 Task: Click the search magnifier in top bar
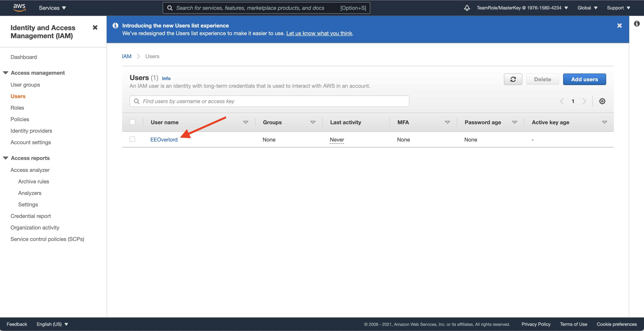[170, 8]
